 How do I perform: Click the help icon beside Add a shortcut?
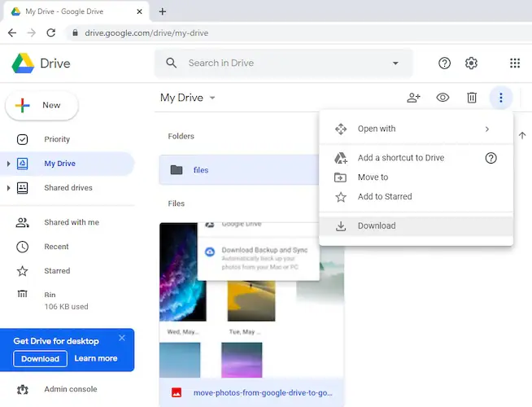point(491,158)
